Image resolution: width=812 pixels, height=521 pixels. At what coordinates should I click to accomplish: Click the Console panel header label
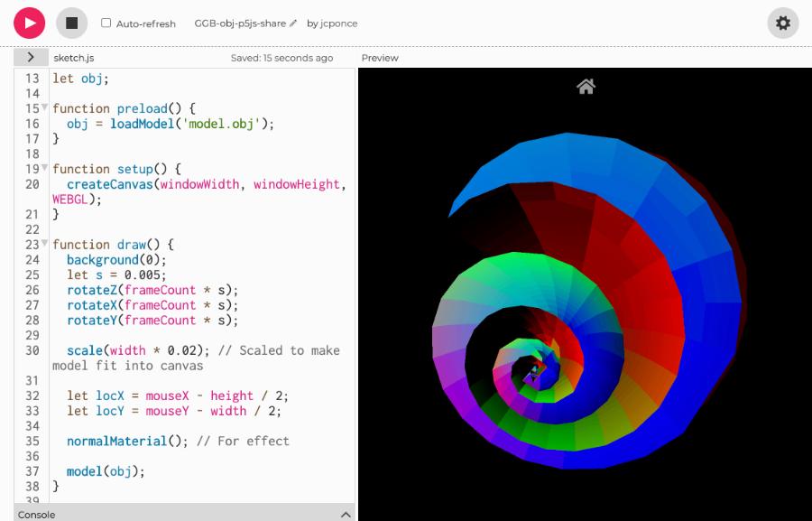(37, 515)
